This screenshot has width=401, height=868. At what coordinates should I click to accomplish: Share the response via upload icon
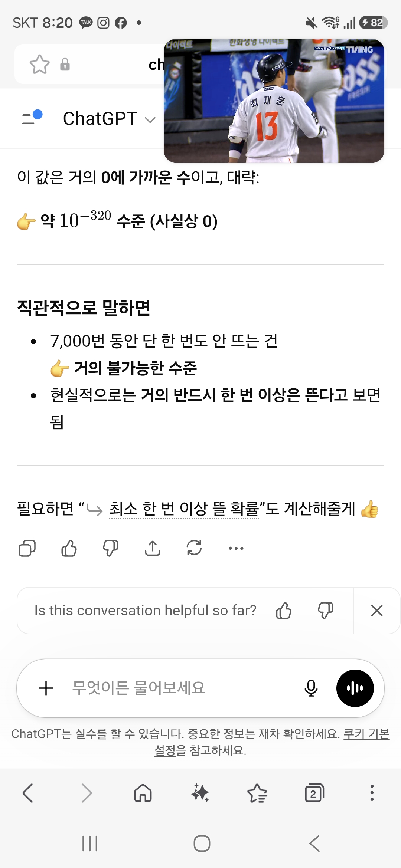[153, 548]
